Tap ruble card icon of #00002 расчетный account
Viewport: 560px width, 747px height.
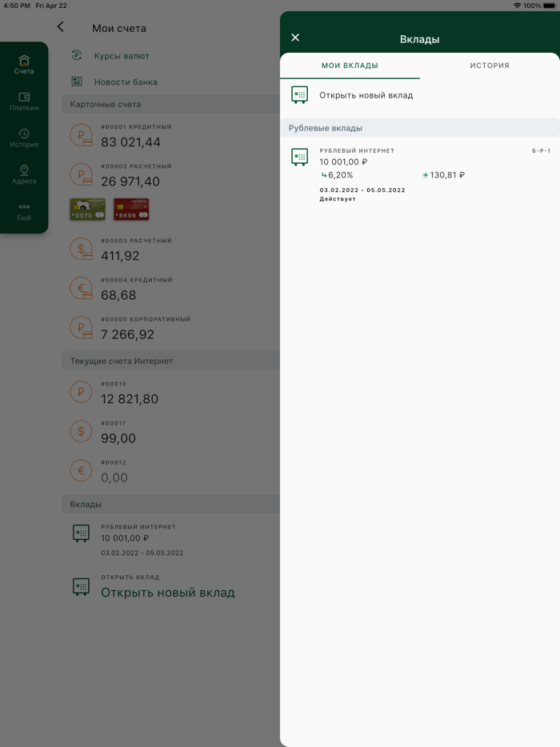tap(81, 174)
